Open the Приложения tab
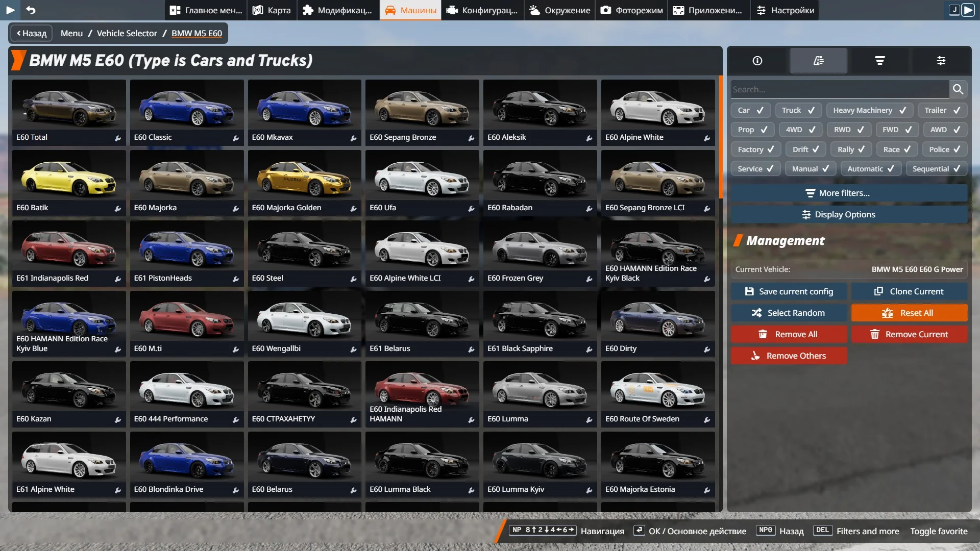The width and height of the screenshot is (980, 551). point(708,10)
